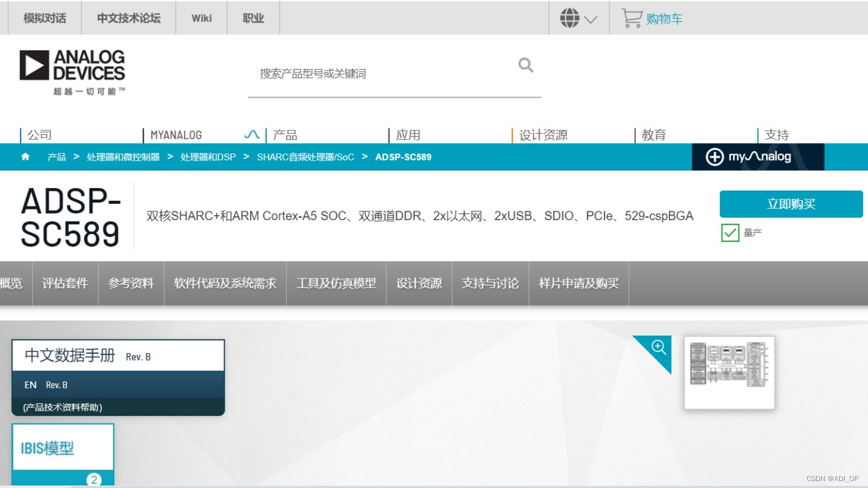Click the search magnifier icon

point(526,65)
